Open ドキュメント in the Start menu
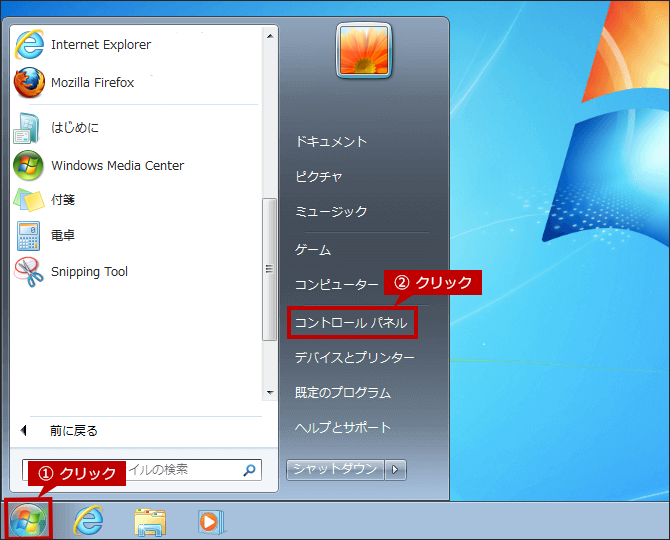 pos(331,141)
